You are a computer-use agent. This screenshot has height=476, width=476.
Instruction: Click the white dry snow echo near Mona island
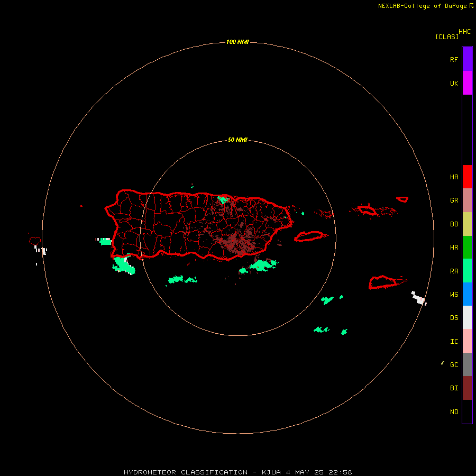click(x=41, y=250)
